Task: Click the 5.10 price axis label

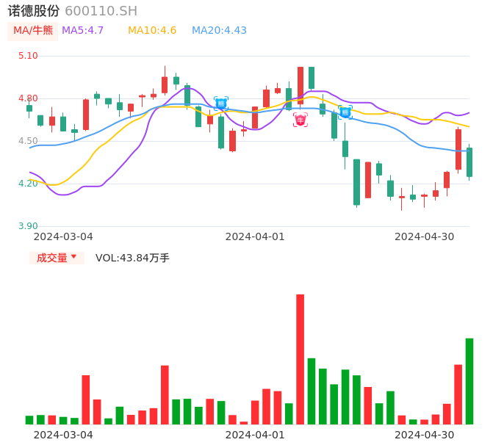Action: pyautogui.click(x=28, y=56)
